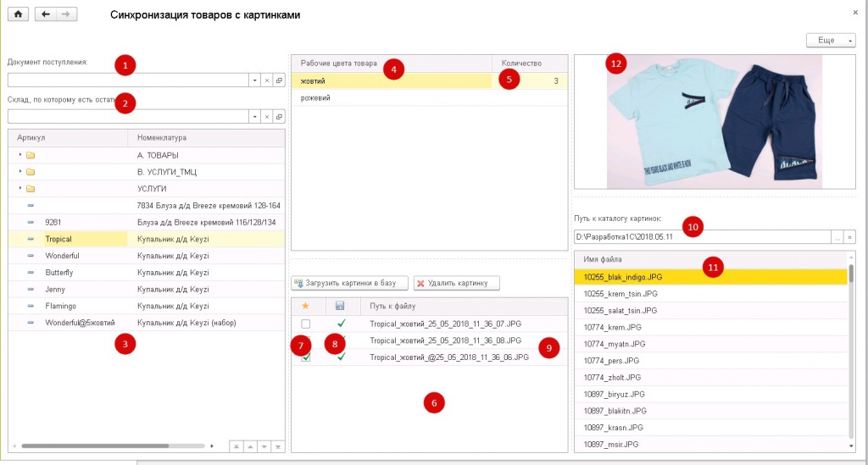
Task: Click the left arrow of horizontal scrollbar
Action: tap(15, 446)
